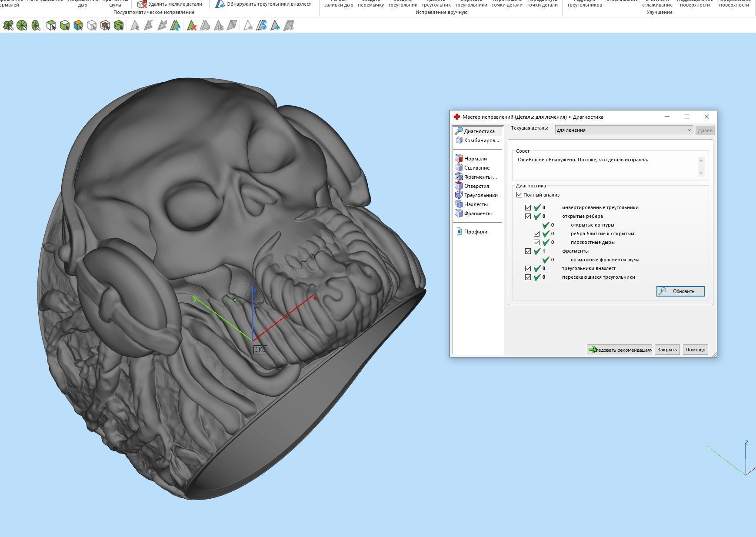
Task: Click the blue-and-orange cube select icon
Action: pos(78,26)
